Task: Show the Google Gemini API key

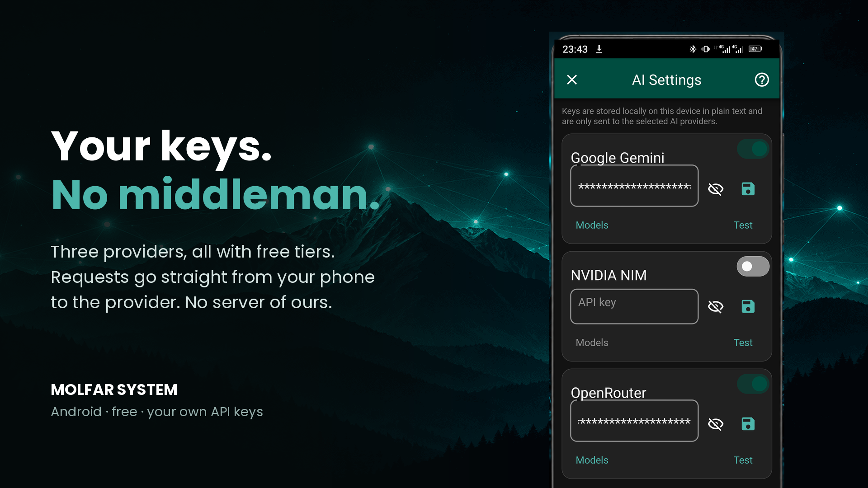Action: tap(716, 189)
